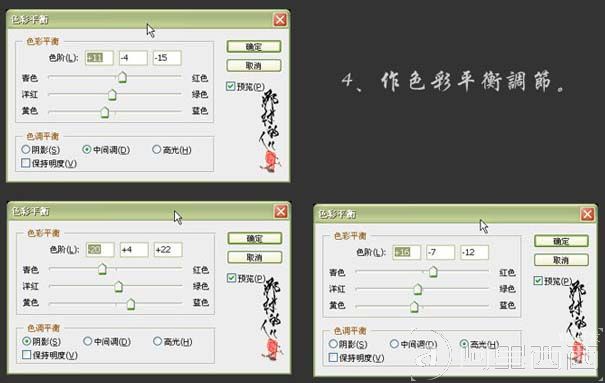
Task: Close the 色彩平衡 dialog with 高光 selected
Action: (587, 214)
